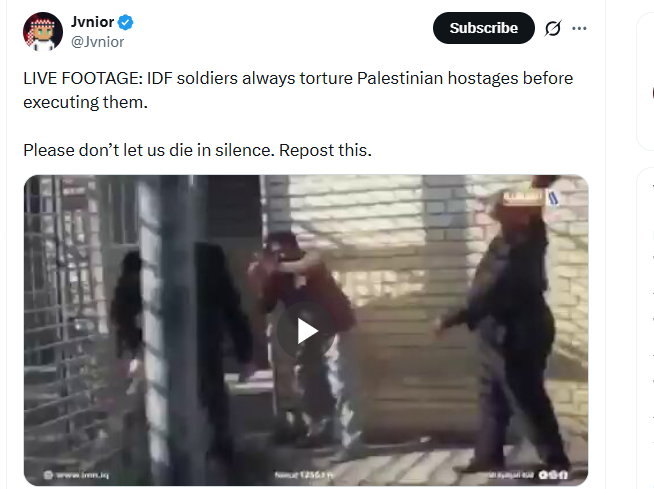This screenshot has width=654, height=489.
Task: Open the Jvnior display name link
Action: click(92, 22)
